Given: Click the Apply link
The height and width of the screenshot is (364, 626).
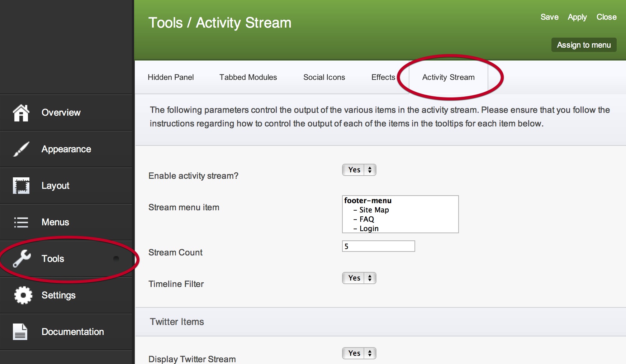Looking at the screenshot, I should [577, 17].
